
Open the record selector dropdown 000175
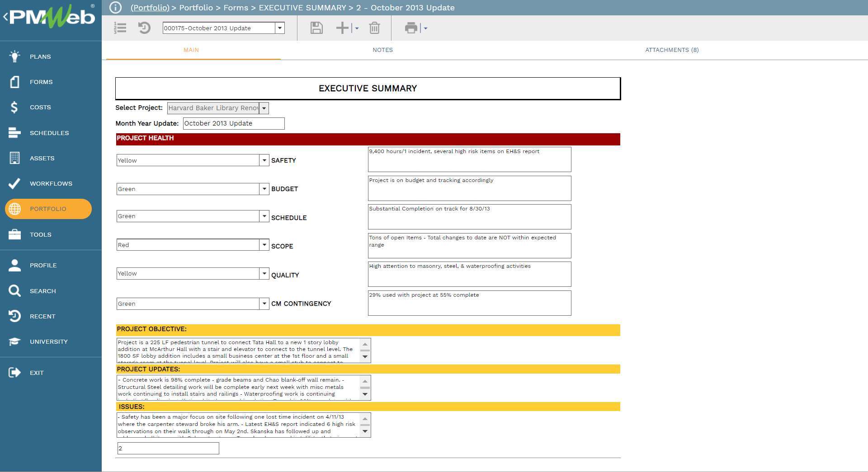pyautogui.click(x=280, y=28)
